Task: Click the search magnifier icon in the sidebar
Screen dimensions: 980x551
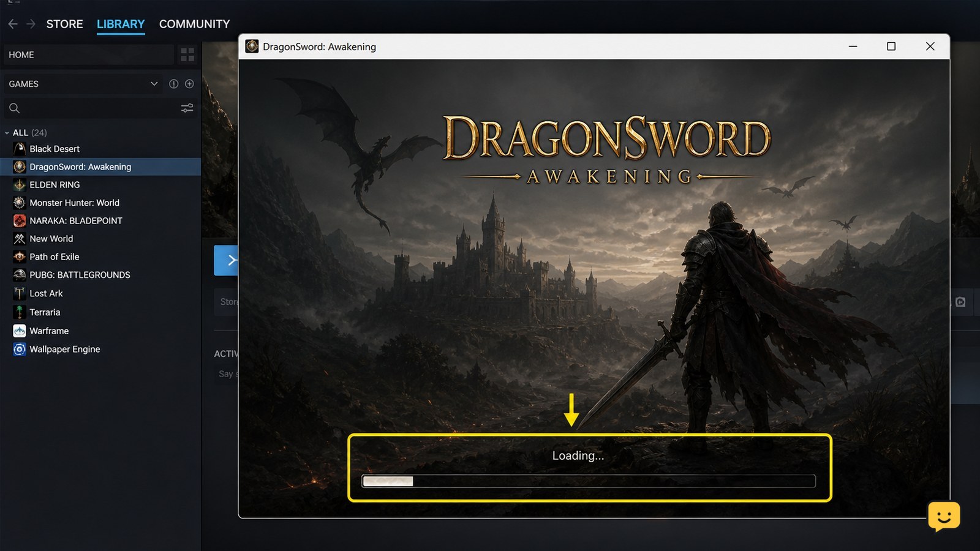Action: (x=15, y=108)
